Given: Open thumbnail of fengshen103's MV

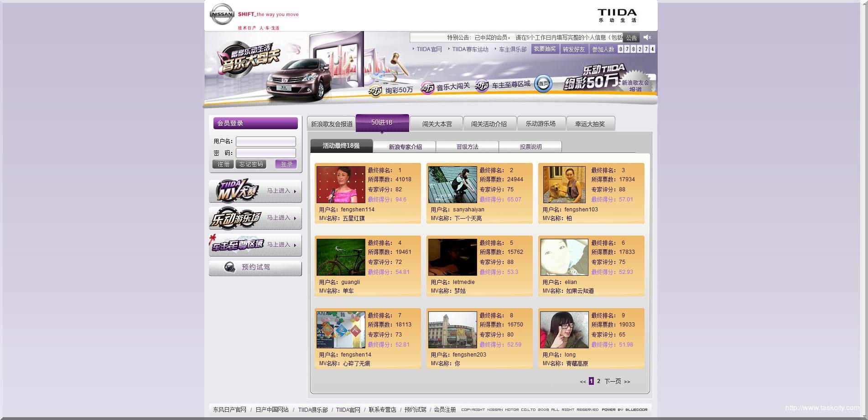Looking at the screenshot, I should 564,184.
